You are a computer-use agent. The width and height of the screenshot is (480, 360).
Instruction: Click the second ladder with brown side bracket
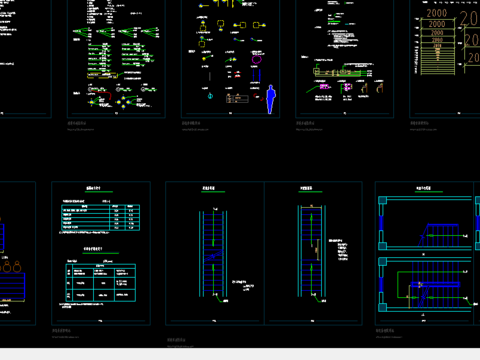(311, 251)
